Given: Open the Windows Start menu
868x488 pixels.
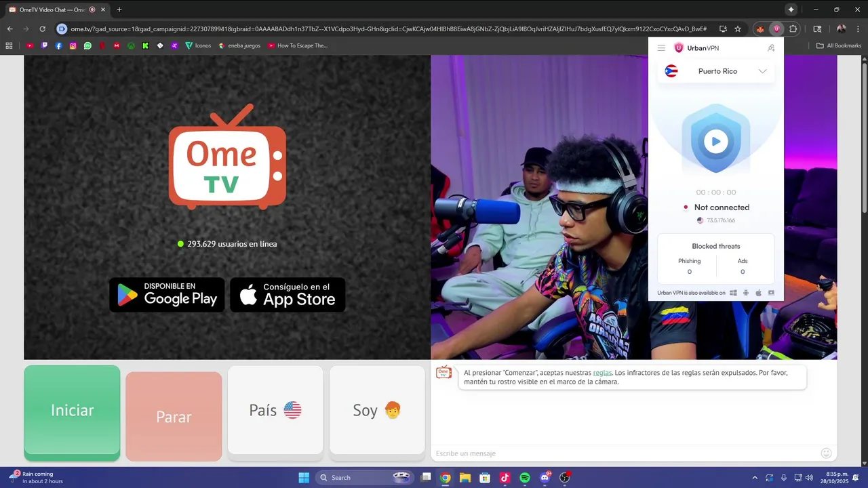Looking at the screenshot, I should click(304, 477).
